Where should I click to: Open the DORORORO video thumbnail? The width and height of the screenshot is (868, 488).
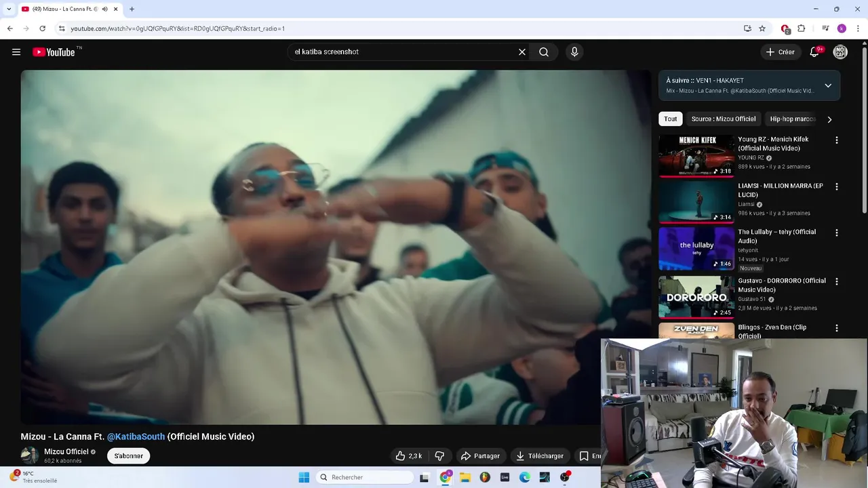point(696,297)
